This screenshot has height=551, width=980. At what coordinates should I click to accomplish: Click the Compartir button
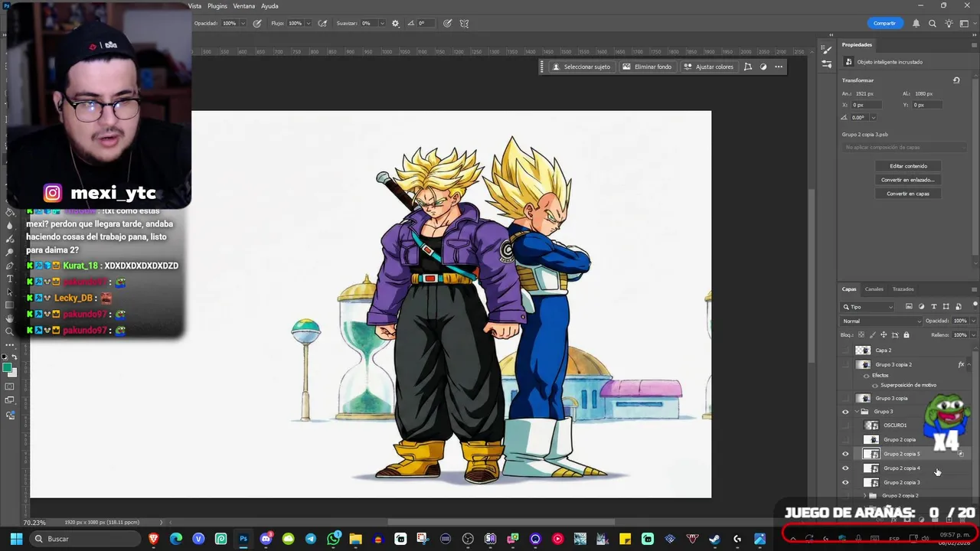pos(884,24)
